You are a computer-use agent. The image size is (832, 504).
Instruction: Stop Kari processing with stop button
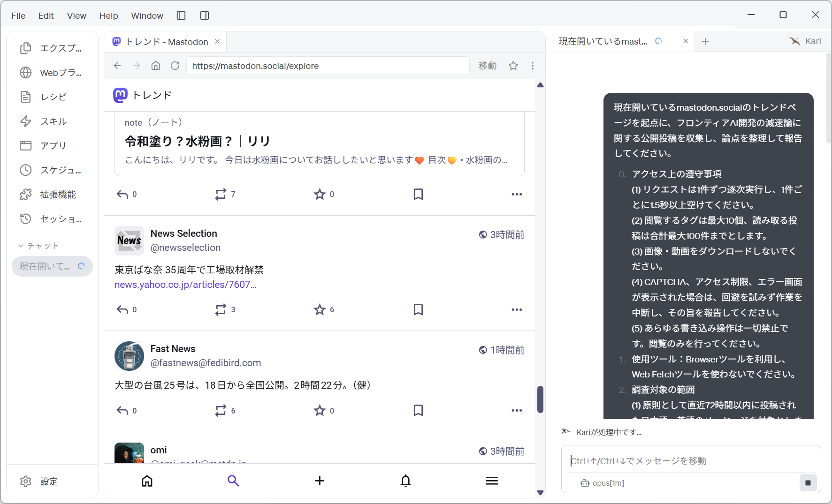[808, 482]
